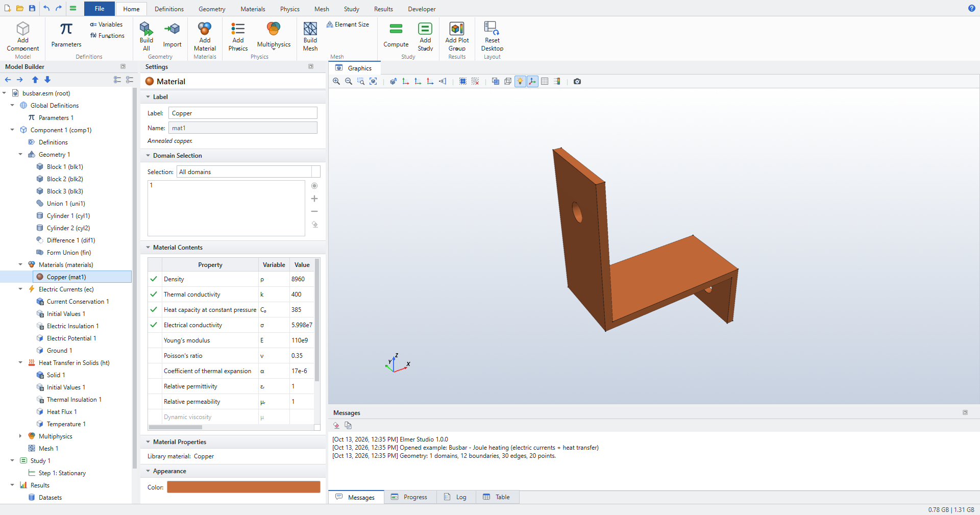Viewport: 980px width, 515px height.
Task: Toggle the grid display button
Action: pos(545,81)
